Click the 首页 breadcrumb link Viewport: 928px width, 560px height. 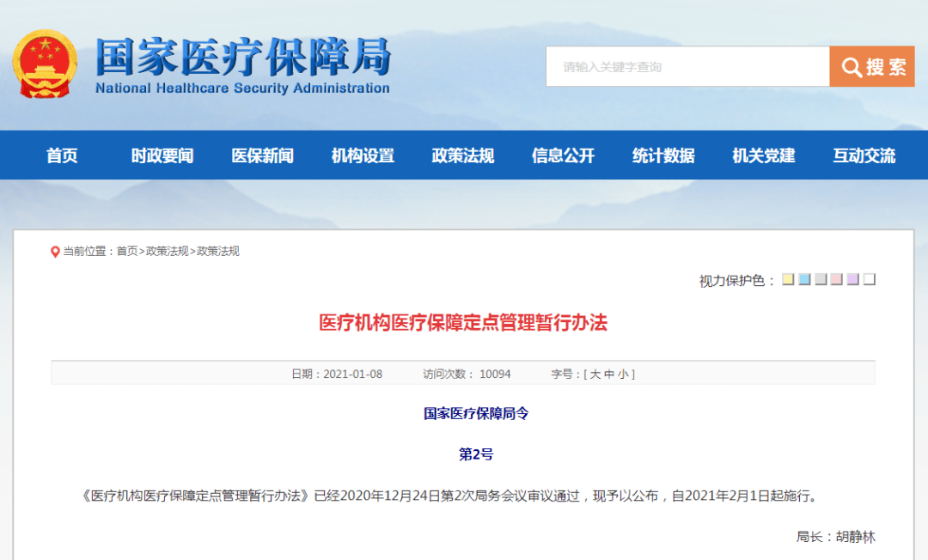[126, 252]
